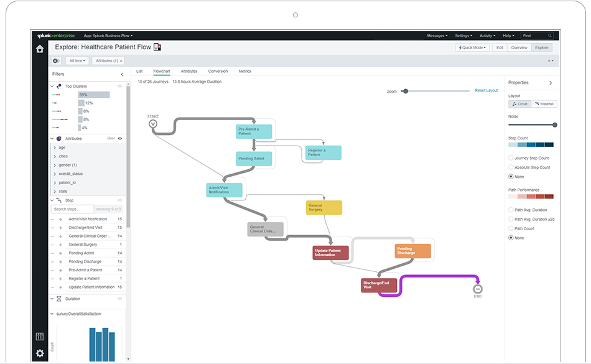Open App: Splunk Business Flow dropdown
The image size is (591, 364).
pyautogui.click(x=108, y=36)
